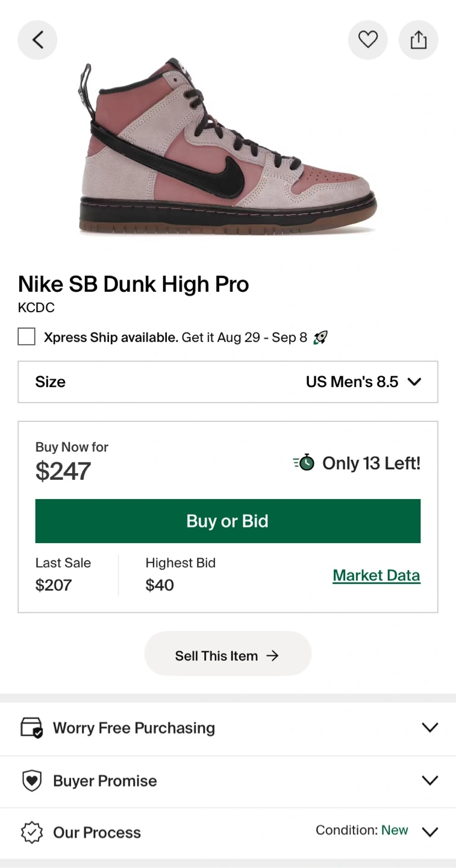Tap the Last Sale $207 value
Viewport: 456px width, 868px height.
pos(54,585)
